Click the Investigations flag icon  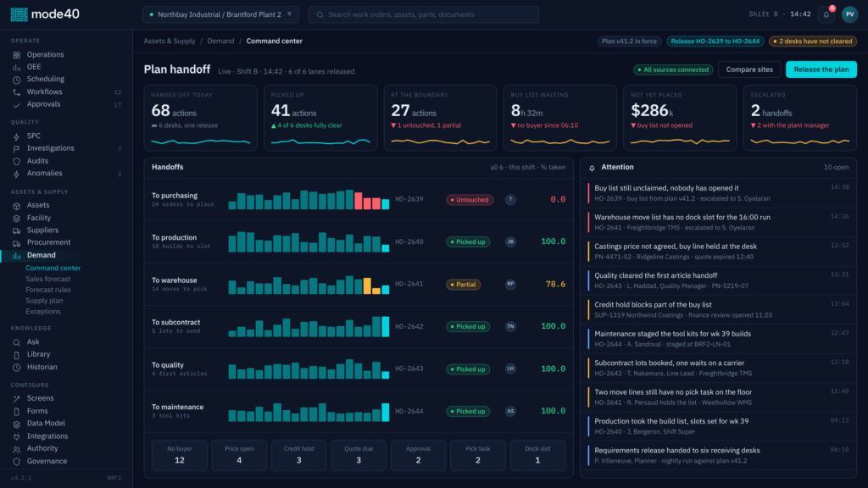tap(17, 148)
